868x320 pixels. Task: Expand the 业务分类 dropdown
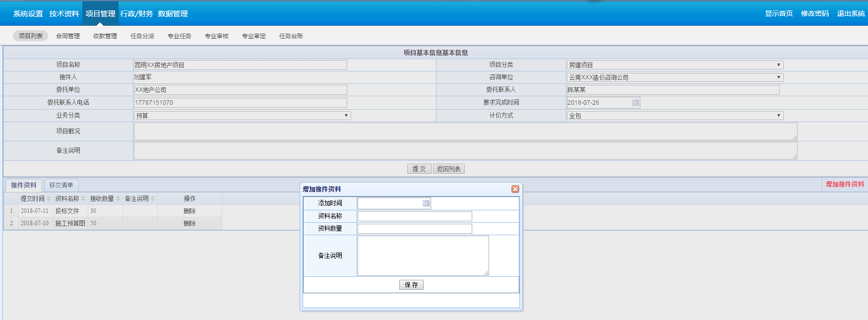346,116
